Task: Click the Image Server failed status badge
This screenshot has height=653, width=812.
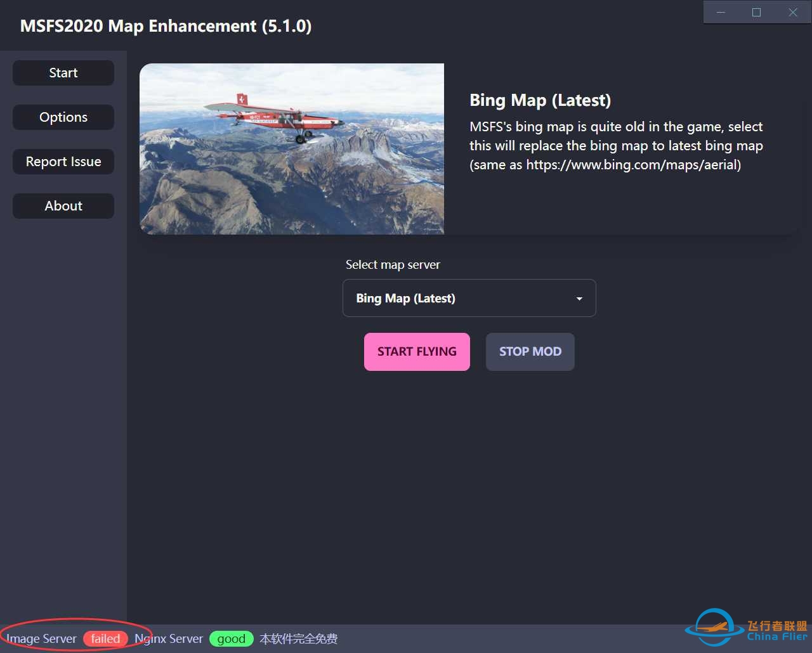Action: [x=105, y=639]
